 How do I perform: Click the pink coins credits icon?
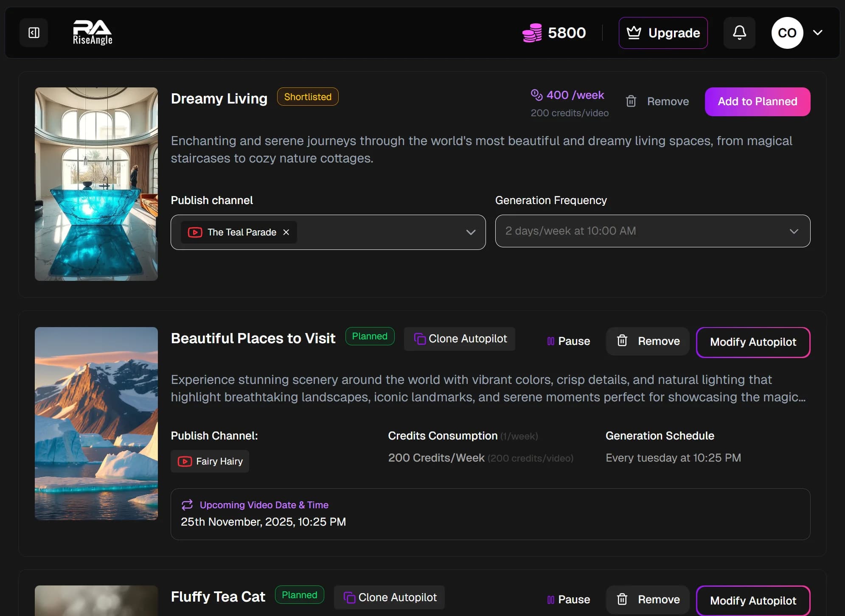click(532, 33)
